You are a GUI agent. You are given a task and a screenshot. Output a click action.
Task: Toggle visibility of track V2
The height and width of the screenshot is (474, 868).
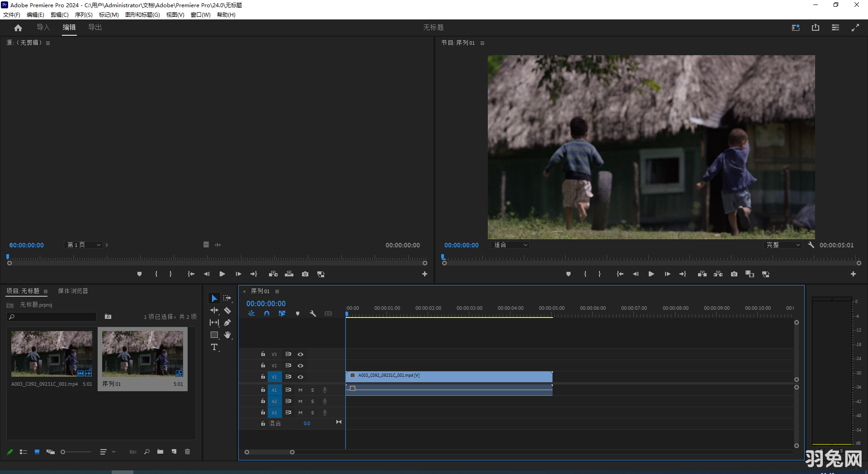click(300, 365)
